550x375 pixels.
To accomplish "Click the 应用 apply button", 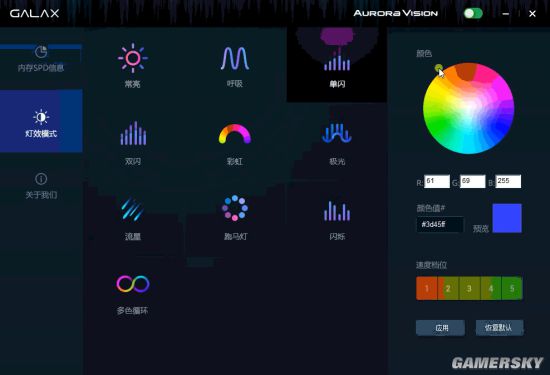I will point(441,328).
